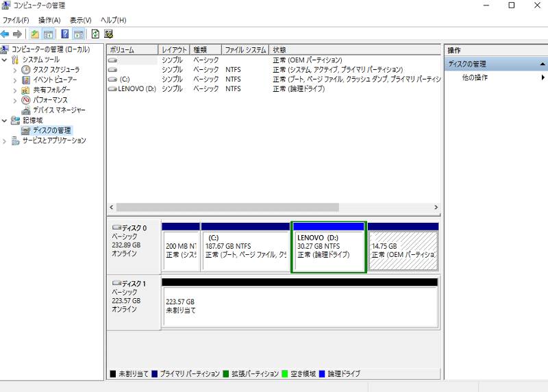Select the パフォーマンス tree item
This screenshot has width=548, height=392.
point(50,100)
